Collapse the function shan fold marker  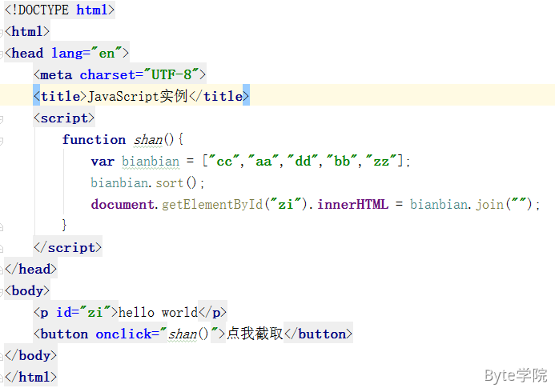[2, 140]
